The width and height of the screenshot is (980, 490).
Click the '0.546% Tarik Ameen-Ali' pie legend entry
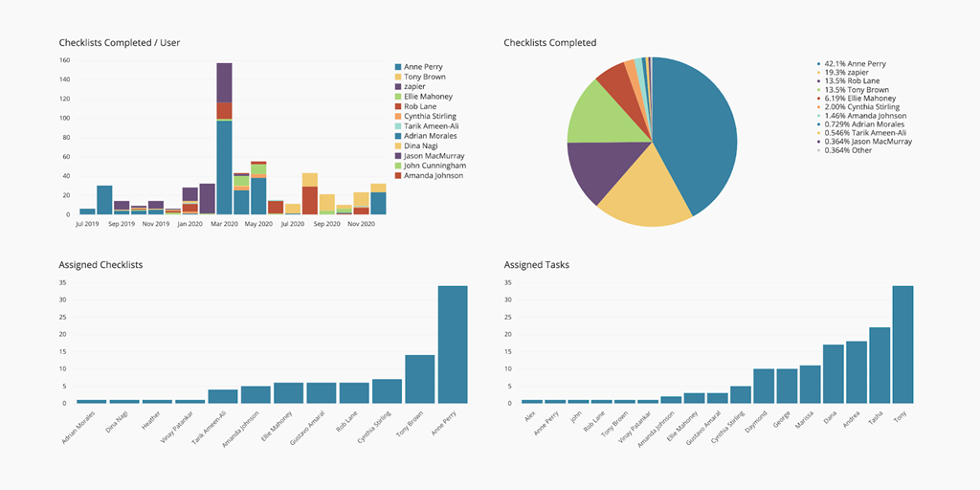click(862, 133)
